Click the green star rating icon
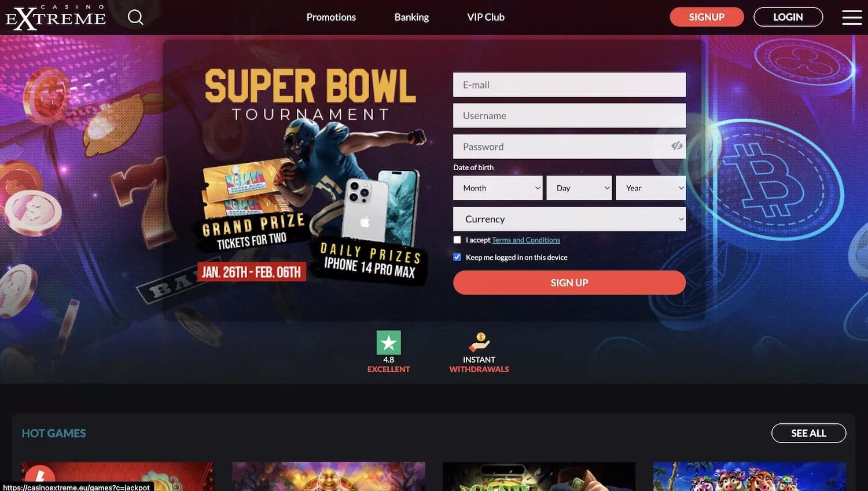Image resolution: width=868 pixels, height=491 pixels. [x=388, y=343]
